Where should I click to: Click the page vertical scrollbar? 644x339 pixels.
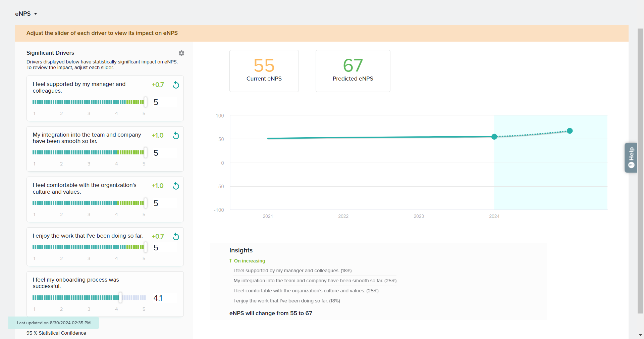click(640, 168)
